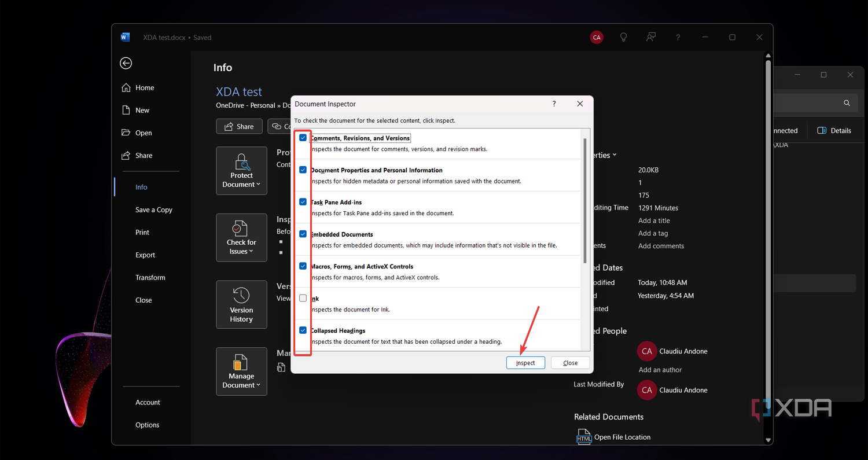Click the Document Inspector help question mark

point(554,104)
